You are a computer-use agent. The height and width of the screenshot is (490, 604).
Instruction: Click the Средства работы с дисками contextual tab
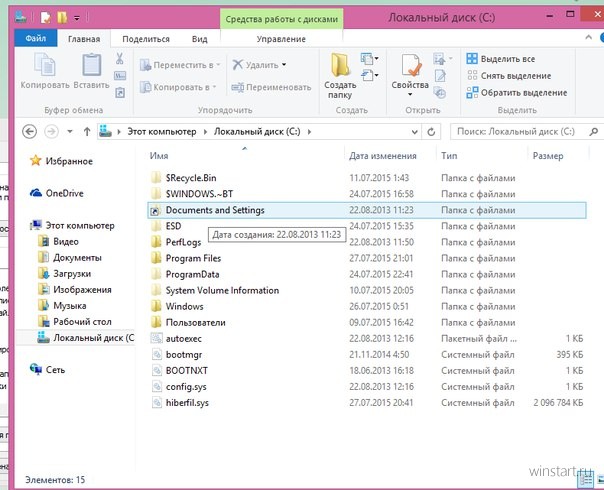click(282, 19)
